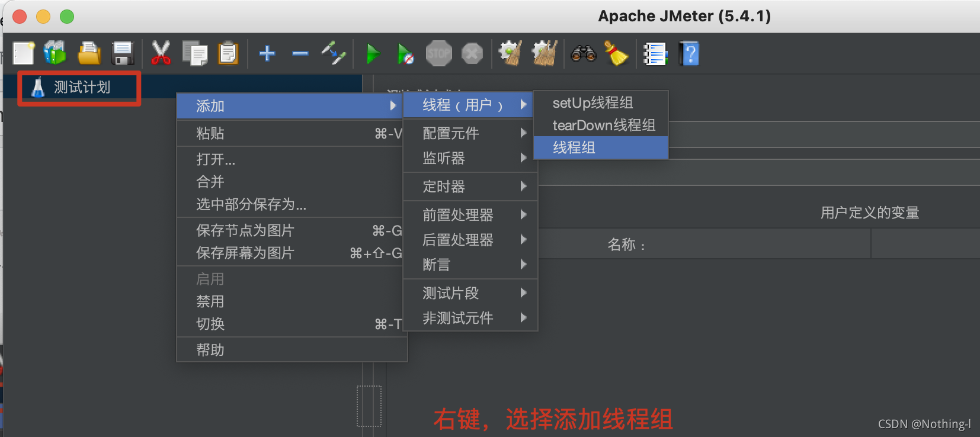The width and height of the screenshot is (980, 437).
Task: Choose 禁用 in the context menu
Action: [289, 301]
